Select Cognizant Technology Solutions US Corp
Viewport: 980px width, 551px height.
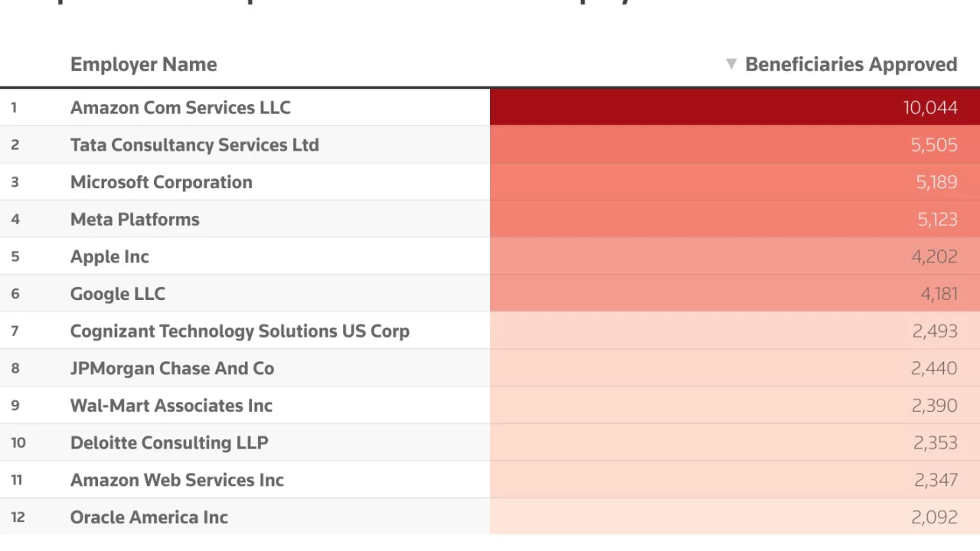pos(240,331)
